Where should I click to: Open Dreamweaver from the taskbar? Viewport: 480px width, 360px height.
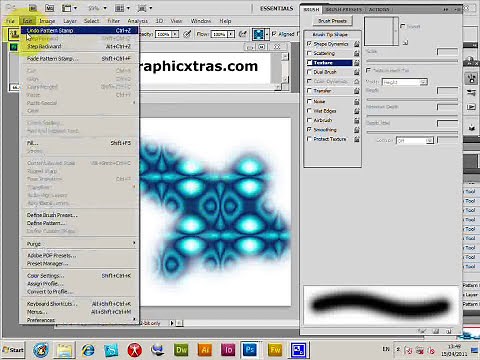click(x=181, y=350)
